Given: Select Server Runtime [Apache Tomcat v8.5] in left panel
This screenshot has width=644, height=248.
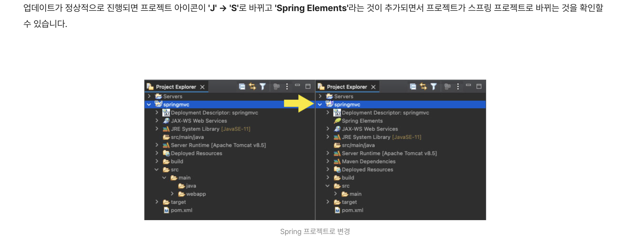Looking at the screenshot, I should (218, 145).
